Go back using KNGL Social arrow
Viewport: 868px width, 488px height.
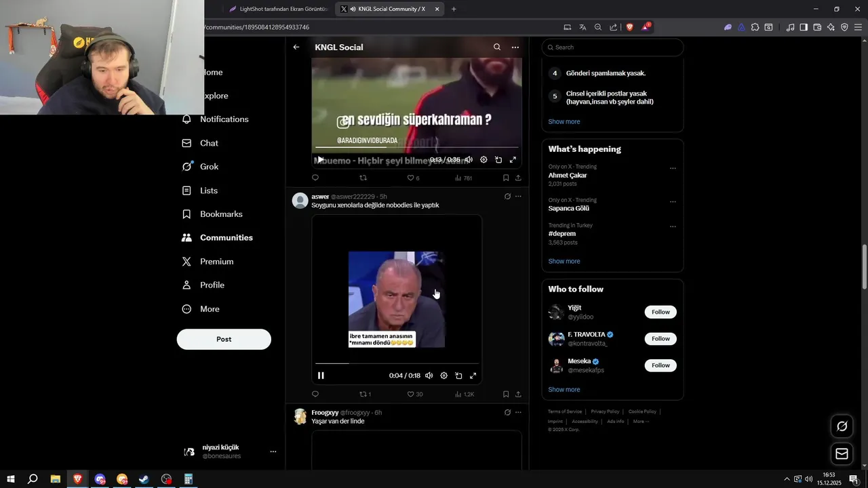(296, 47)
